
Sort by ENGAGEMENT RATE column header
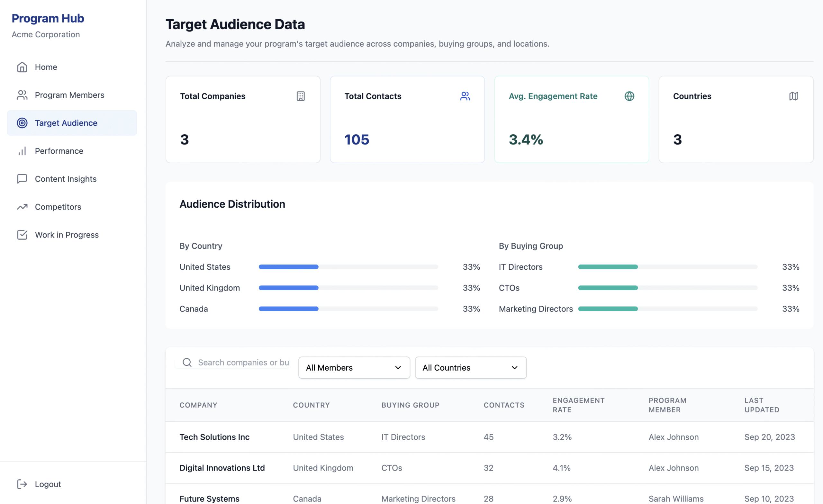(x=578, y=405)
